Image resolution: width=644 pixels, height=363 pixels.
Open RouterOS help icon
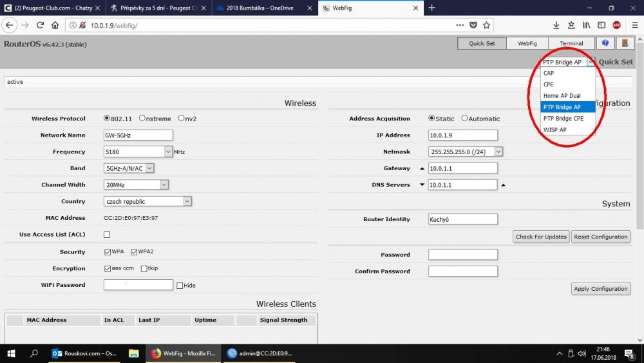point(605,43)
